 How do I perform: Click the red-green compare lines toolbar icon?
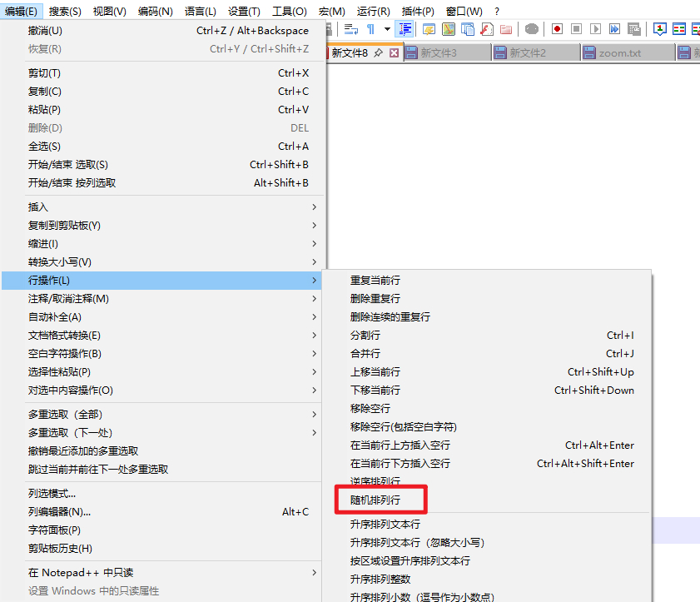coord(679,29)
